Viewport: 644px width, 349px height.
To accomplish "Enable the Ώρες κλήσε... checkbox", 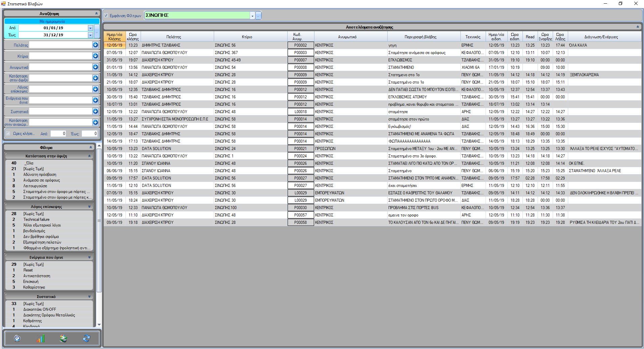I will click(x=8, y=134).
